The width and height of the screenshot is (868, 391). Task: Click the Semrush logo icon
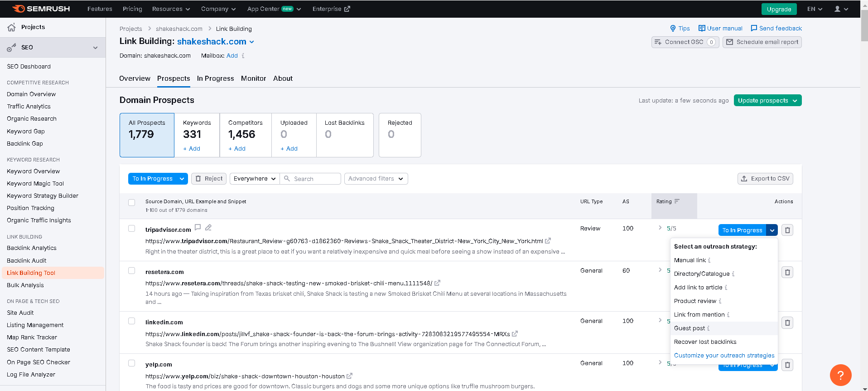click(19, 9)
